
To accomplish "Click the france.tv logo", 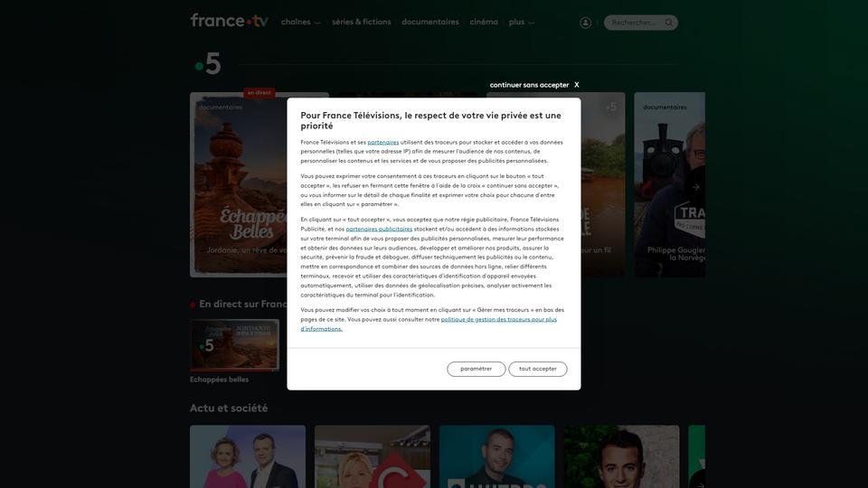I will (x=229, y=21).
